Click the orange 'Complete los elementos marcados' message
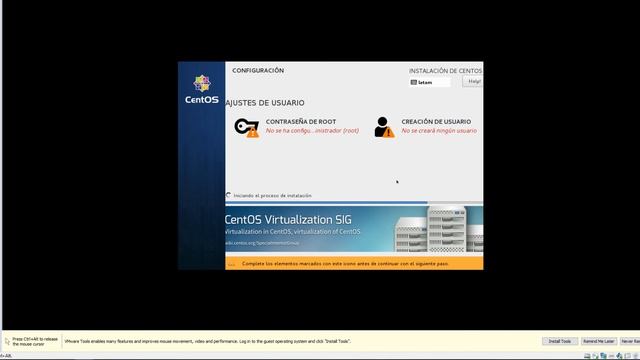 [x=345, y=264]
